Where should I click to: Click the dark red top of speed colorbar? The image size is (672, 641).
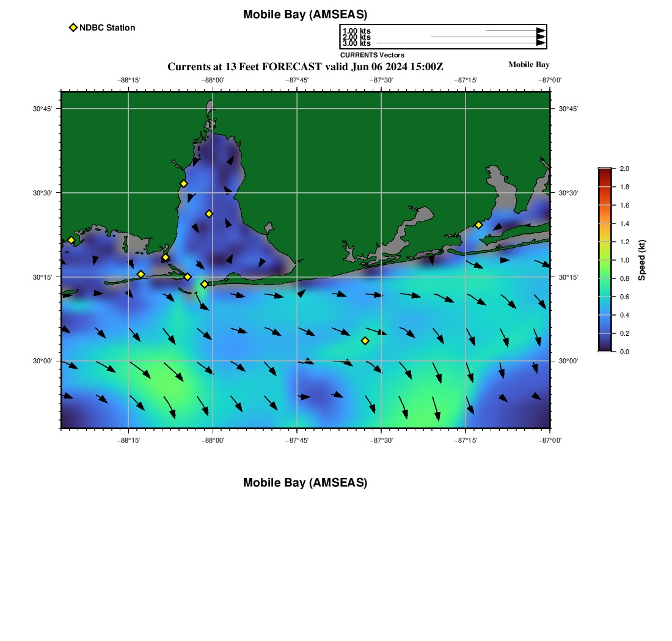604,172
